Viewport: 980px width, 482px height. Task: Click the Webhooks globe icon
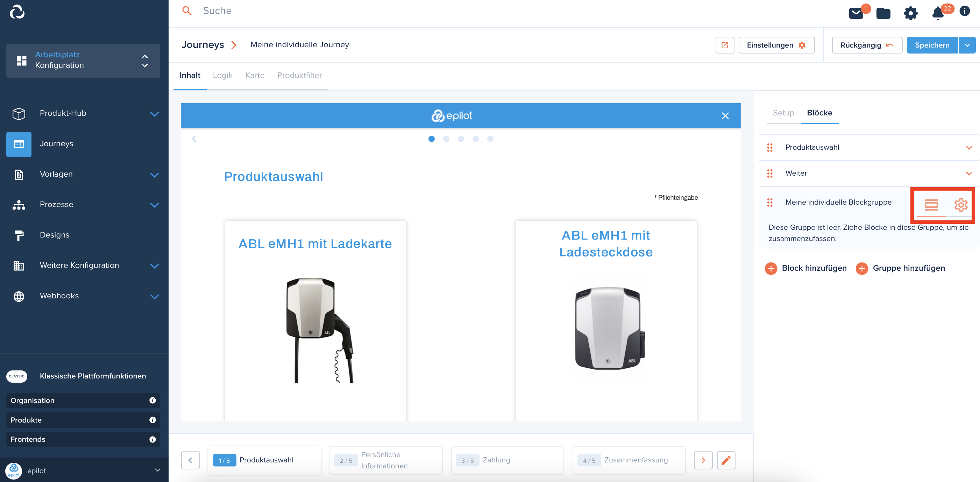(19, 296)
